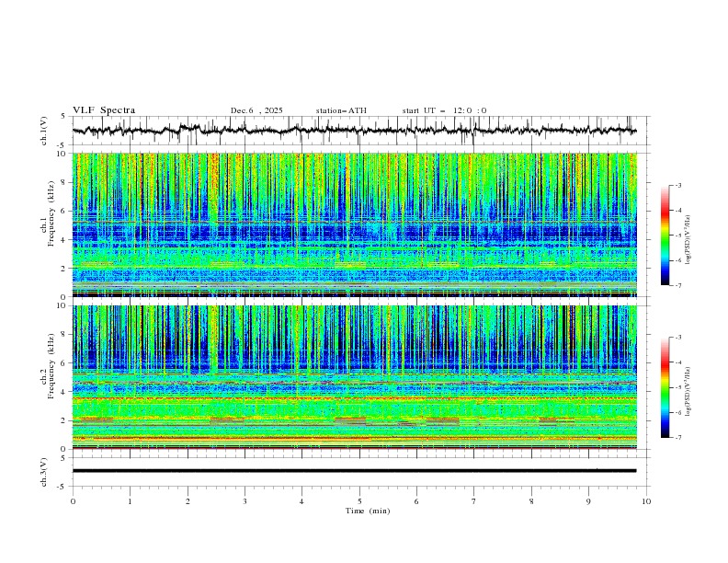Click the "Time (min)" x-axis label
The height and width of the screenshot is (563, 728).
coord(368,511)
